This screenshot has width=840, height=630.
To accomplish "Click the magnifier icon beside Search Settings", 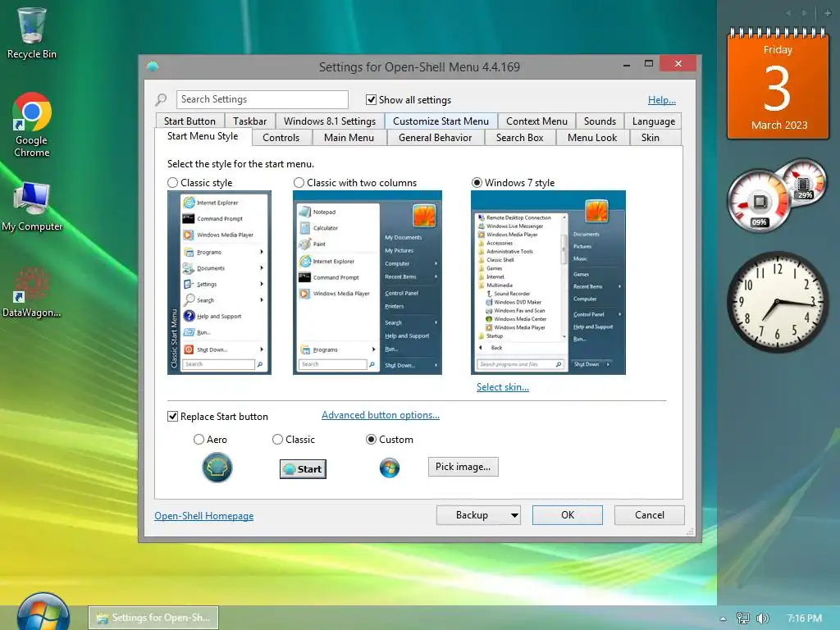I will (162, 99).
